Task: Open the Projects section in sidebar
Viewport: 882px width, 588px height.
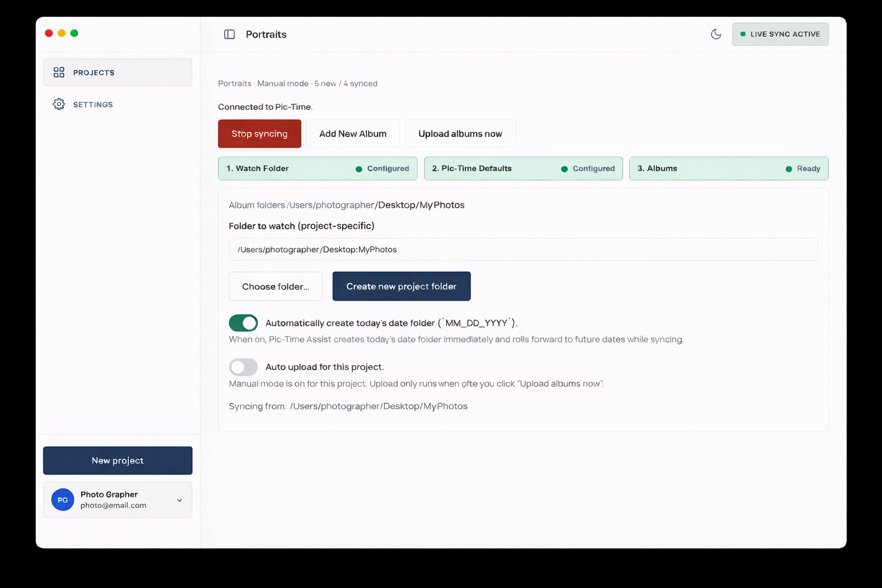Action: click(x=118, y=72)
